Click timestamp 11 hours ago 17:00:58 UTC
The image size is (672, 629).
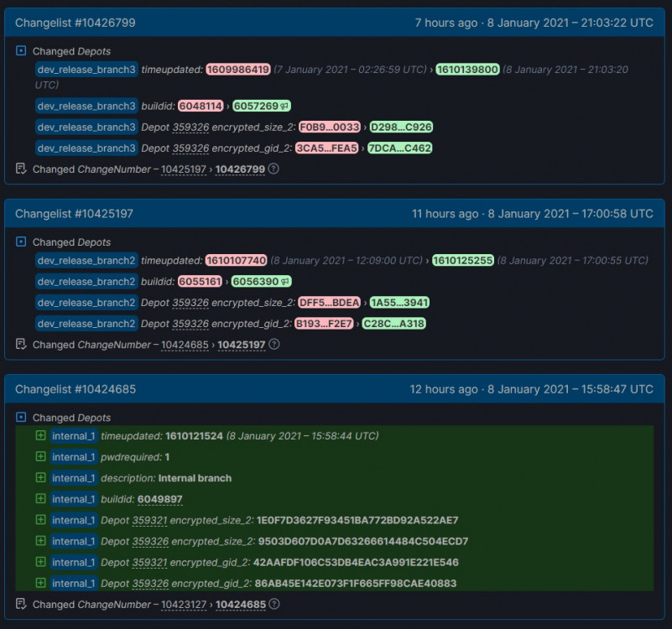tap(533, 214)
